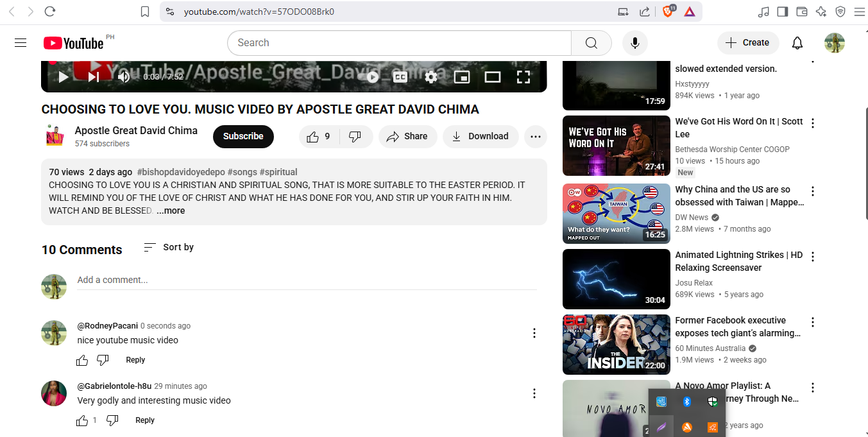Viewport: 868px width, 437px height.
Task: Open the Brave VPN shield icon
Action: click(840, 12)
